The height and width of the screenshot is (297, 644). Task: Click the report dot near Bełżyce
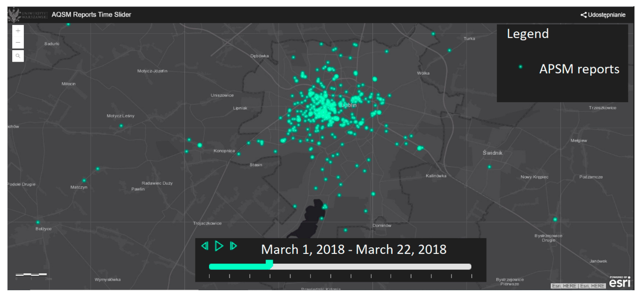(x=38, y=222)
